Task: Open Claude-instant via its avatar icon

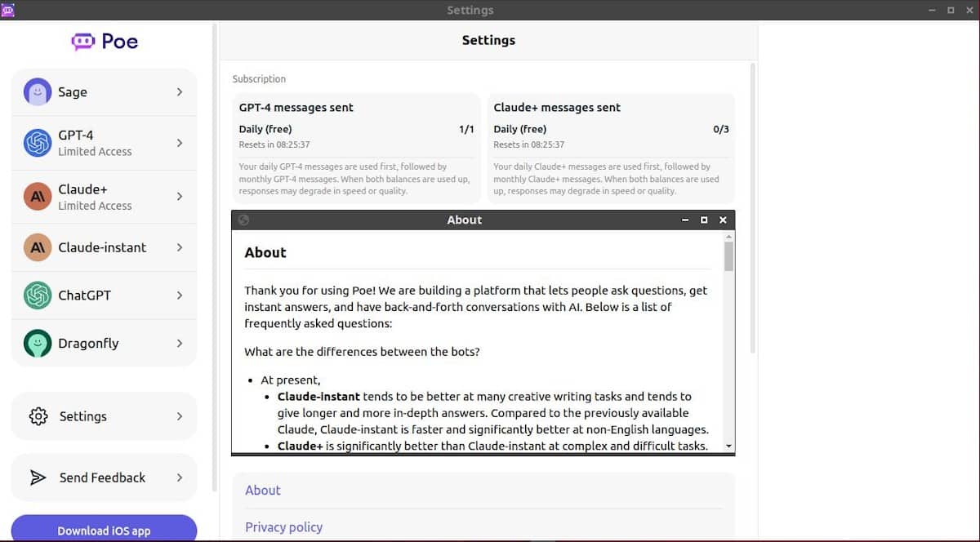Action: tap(38, 247)
